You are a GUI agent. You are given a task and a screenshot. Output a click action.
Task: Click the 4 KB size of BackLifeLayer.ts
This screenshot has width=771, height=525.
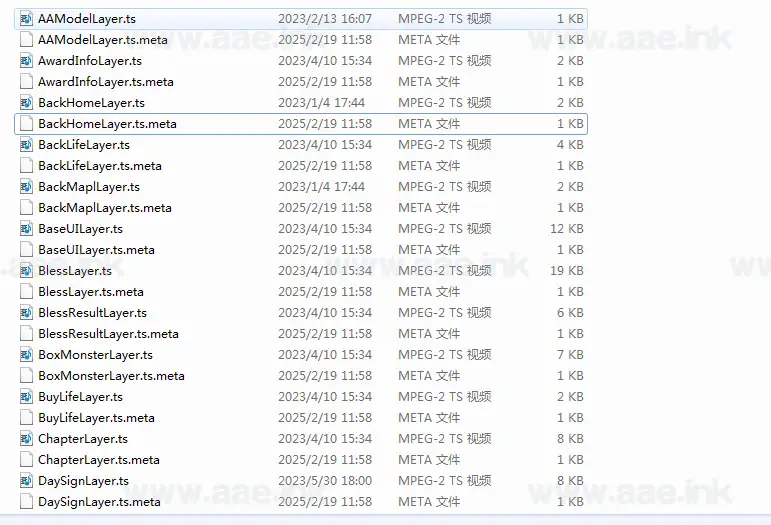pyautogui.click(x=570, y=145)
